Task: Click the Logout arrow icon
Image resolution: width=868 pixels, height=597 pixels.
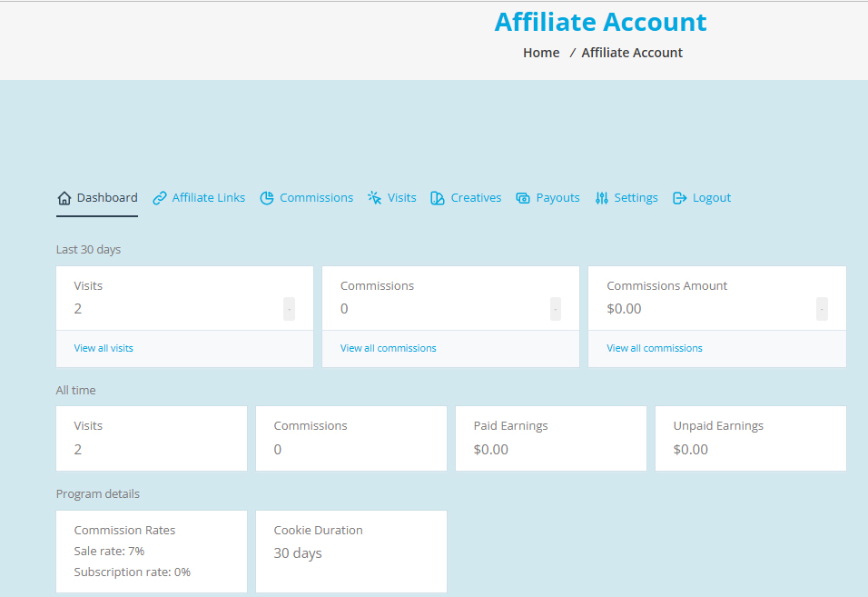Action: click(x=680, y=198)
